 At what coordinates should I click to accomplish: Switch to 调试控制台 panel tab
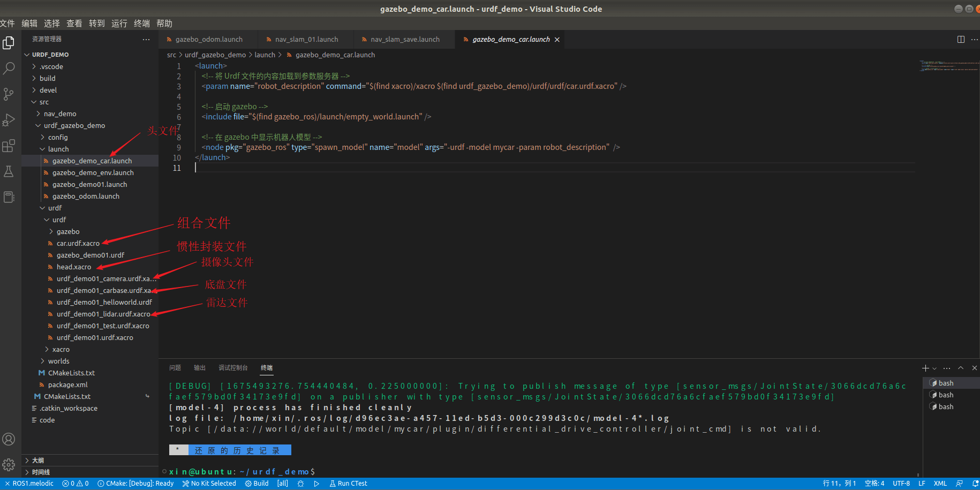(233, 368)
